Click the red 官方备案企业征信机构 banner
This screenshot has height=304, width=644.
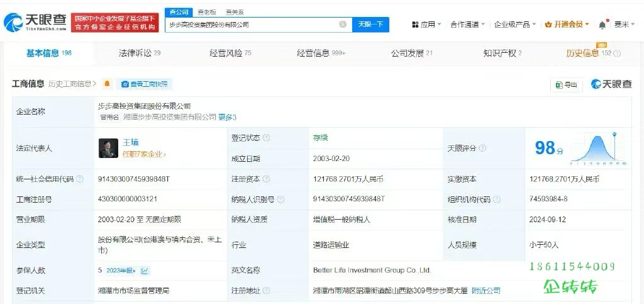pyautogui.click(x=115, y=23)
